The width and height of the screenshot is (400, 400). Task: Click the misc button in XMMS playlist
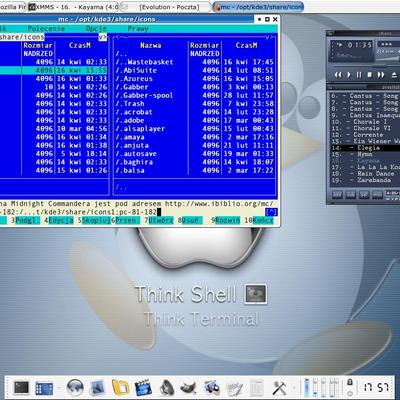tap(377, 194)
